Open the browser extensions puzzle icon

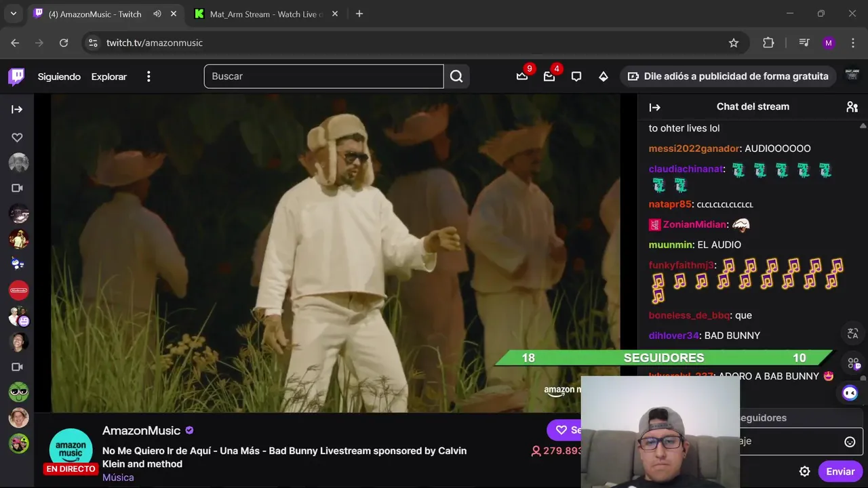tap(768, 43)
